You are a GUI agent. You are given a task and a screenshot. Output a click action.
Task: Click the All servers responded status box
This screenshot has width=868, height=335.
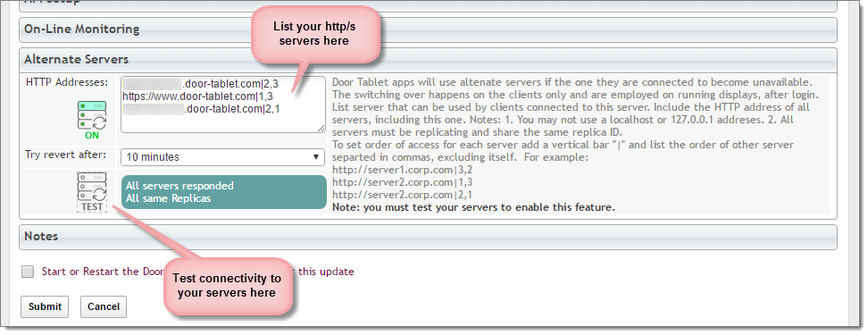point(223,192)
